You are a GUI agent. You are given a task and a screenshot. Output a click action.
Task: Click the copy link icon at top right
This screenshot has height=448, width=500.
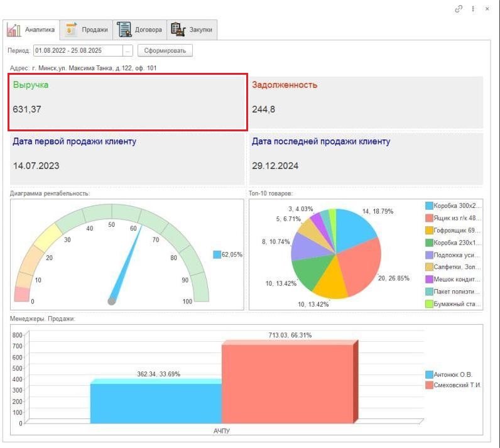tap(459, 9)
